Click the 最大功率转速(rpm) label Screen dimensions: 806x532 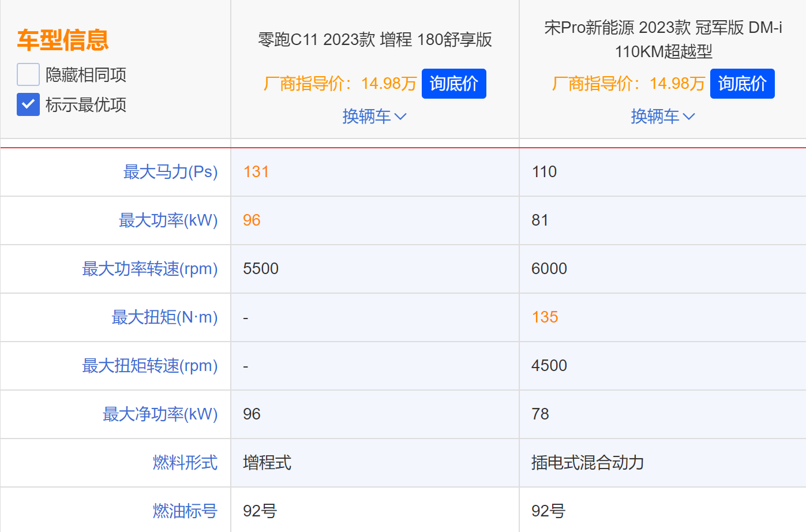(x=150, y=269)
